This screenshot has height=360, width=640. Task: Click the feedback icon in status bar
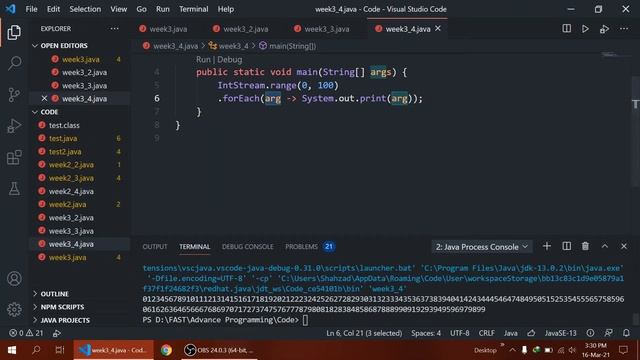coord(608,333)
